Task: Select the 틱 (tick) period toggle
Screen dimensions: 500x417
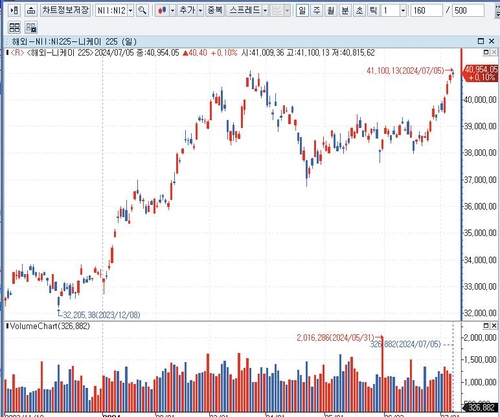Action: [x=373, y=11]
